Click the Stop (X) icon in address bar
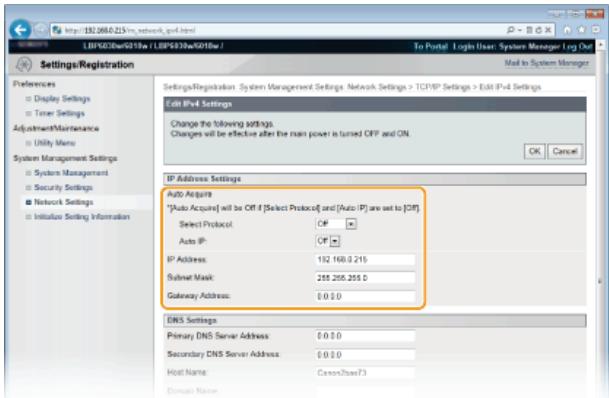 tap(548, 30)
